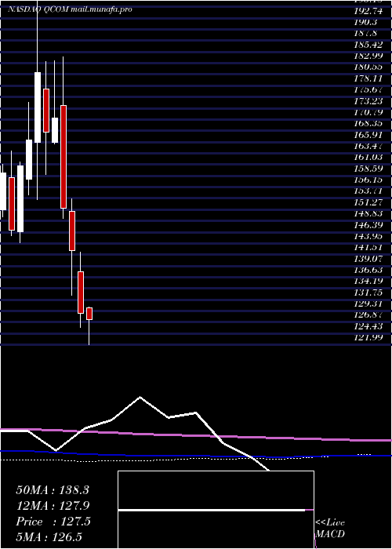Select the 5MA : 126.5 readout
This screenshot has width=392, height=549.
click(49, 536)
